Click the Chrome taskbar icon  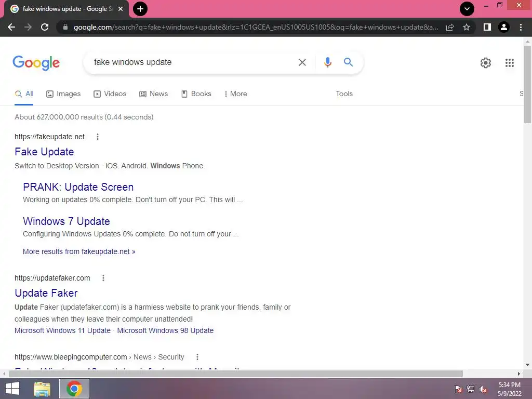[74, 389]
